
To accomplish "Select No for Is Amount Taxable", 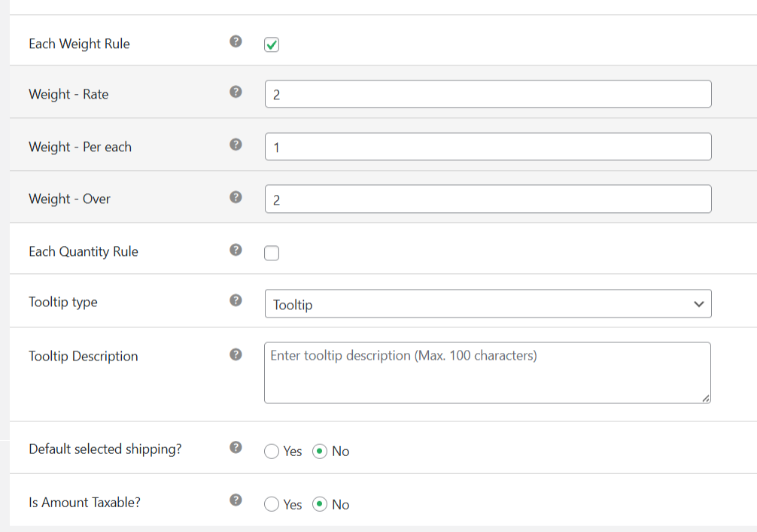I will pyautogui.click(x=321, y=504).
